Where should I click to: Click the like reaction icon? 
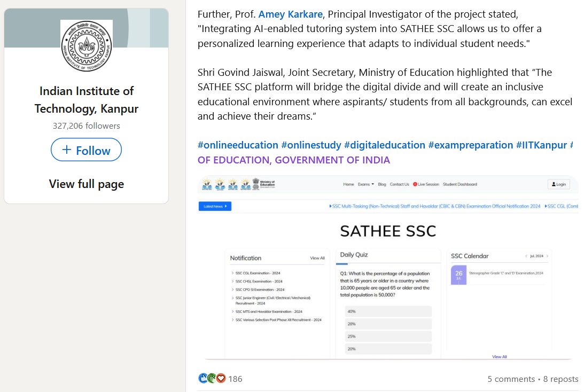click(x=203, y=379)
